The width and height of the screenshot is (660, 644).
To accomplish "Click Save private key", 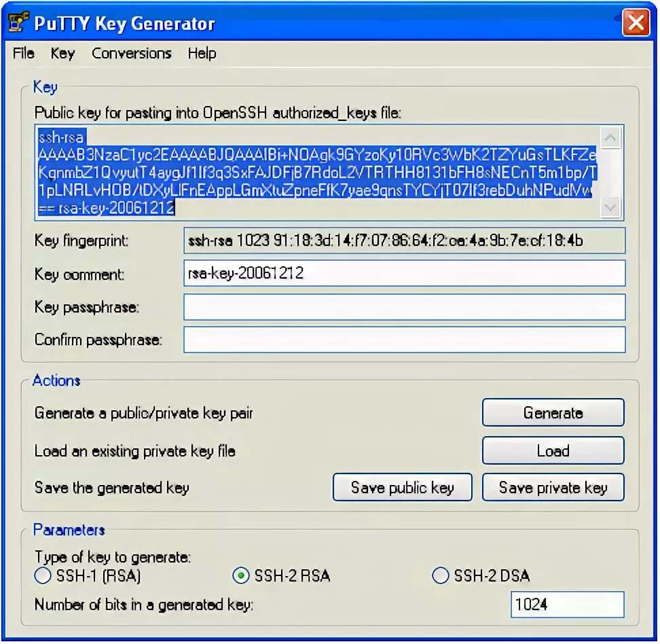I will (x=553, y=487).
